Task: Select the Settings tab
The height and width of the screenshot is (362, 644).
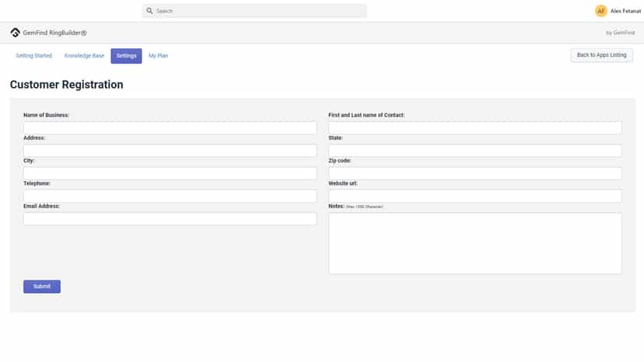Action: pyautogui.click(x=126, y=56)
